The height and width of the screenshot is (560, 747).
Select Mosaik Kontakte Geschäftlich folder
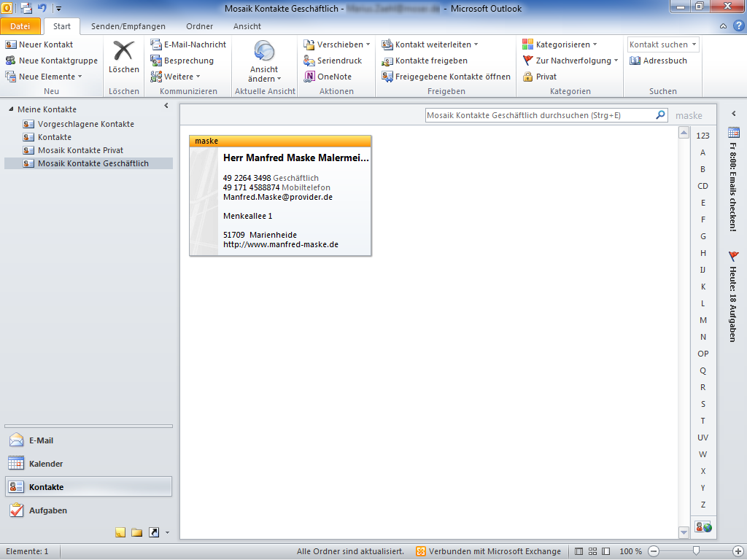pyautogui.click(x=88, y=163)
